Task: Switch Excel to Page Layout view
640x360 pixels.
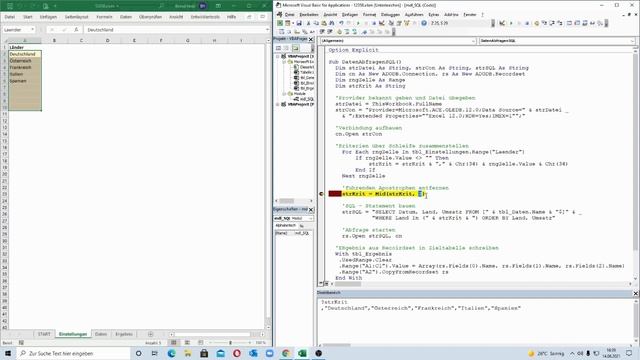Action: (x=187, y=342)
